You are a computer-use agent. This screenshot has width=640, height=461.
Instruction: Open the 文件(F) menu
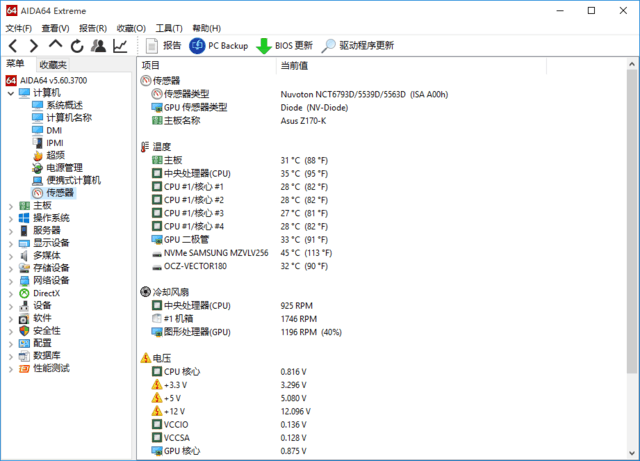coord(19,28)
